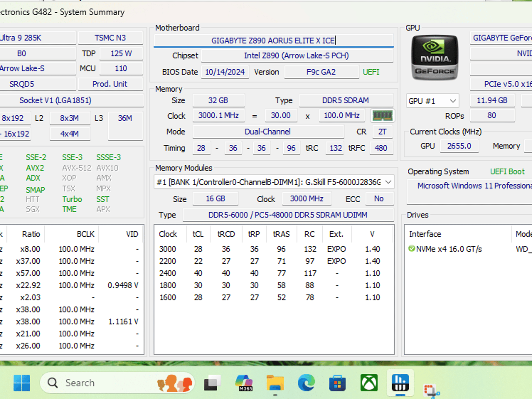Screen dimensions: 532x399
Task: Select the BIOS Version F9c GA2
Action: (321, 72)
